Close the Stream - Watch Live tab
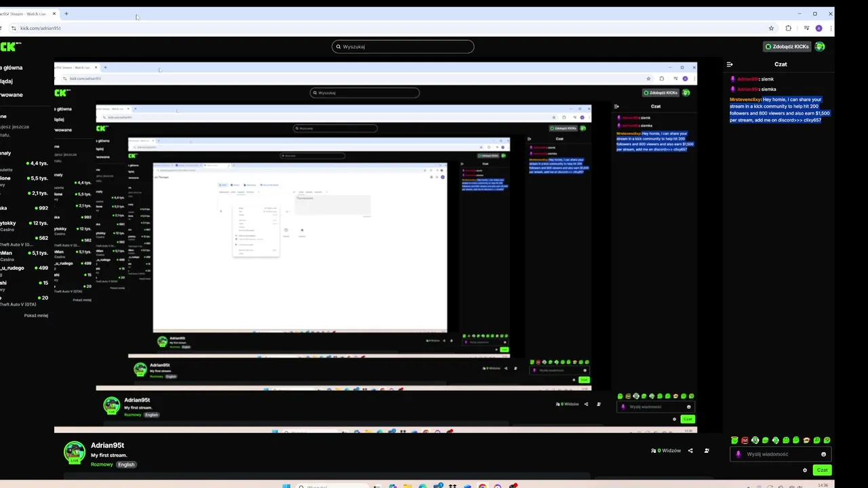The height and width of the screenshot is (488, 868). coord(54,14)
